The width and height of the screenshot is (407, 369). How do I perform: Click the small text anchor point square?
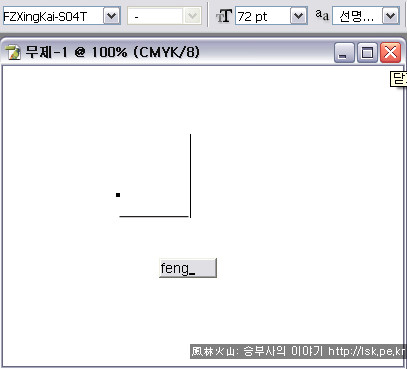118,195
